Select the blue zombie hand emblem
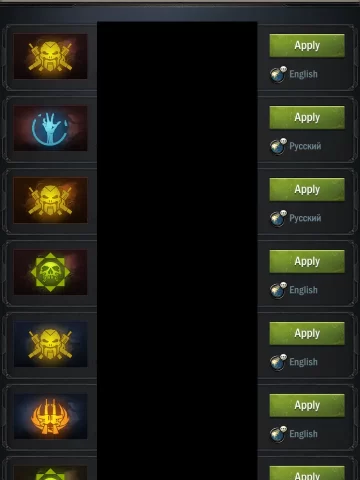 tap(50, 128)
